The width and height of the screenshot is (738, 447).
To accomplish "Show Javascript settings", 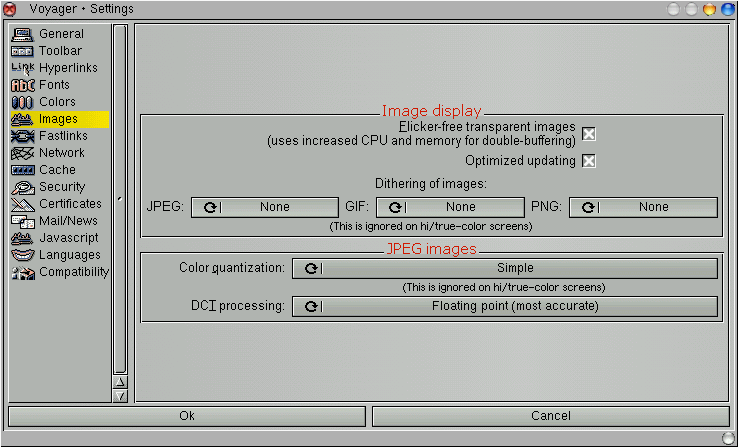I will click(60, 238).
